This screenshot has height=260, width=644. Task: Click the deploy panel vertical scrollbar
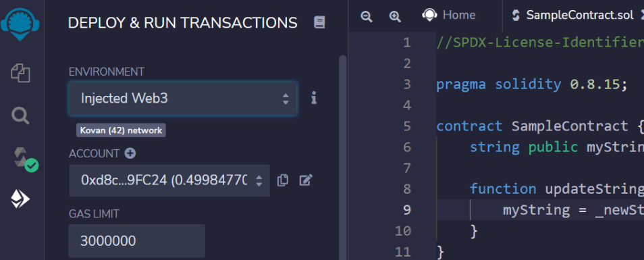(342, 158)
